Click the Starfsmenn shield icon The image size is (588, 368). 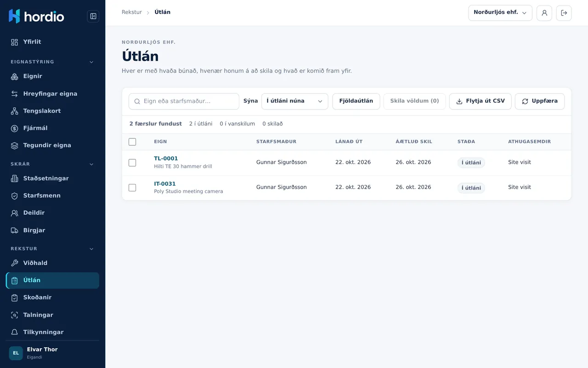point(15,195)
